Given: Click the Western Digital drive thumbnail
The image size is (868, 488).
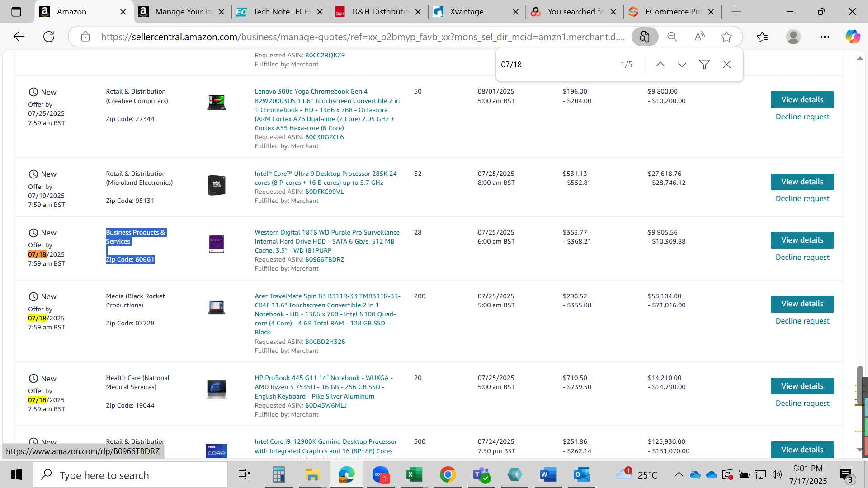Looking at the screenshot, I should pyautogui.click(x=217, y=244).
